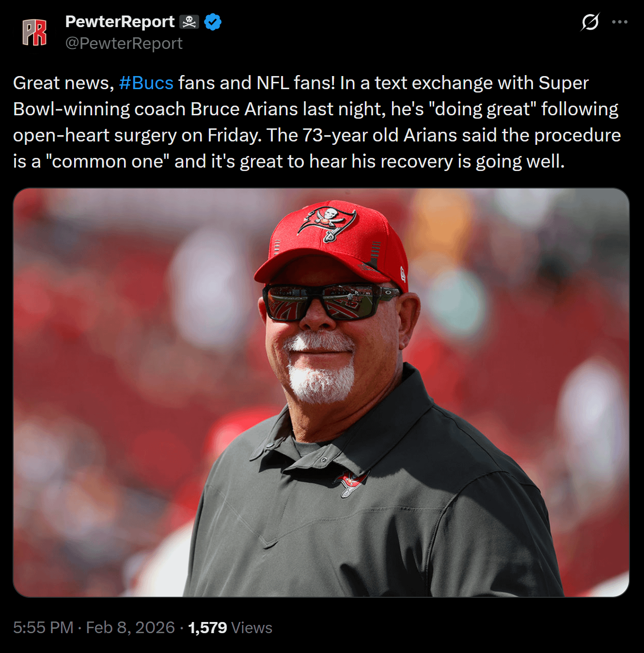The height and width of the screenshot is (653, 644).
Task: Click the skull and crossbones flag emoji
Action: pyautogui.click(x=189, y=22)
